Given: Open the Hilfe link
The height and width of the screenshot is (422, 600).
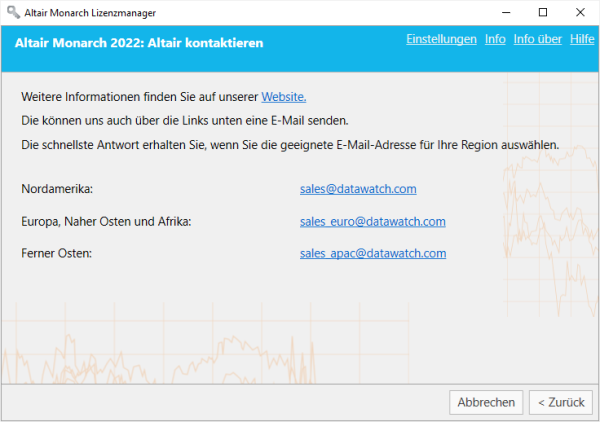Looking at the screenshot, I should pyautogui.click(x=582, y=39).
